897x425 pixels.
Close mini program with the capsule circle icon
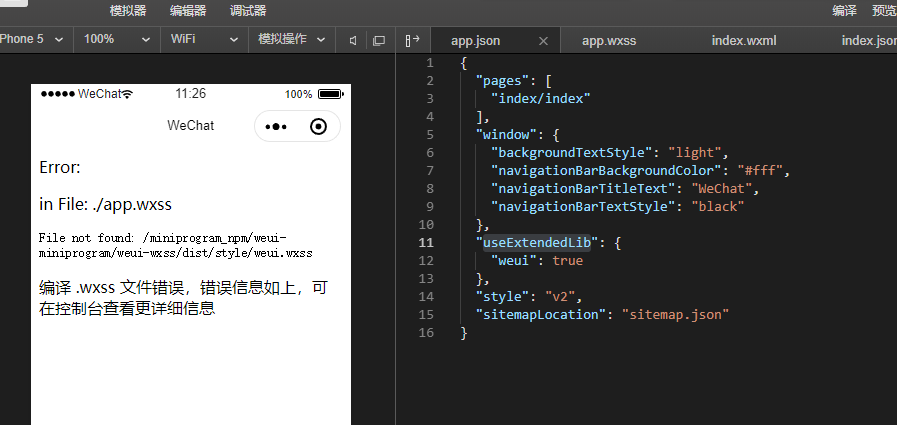(x=318, y=126)
